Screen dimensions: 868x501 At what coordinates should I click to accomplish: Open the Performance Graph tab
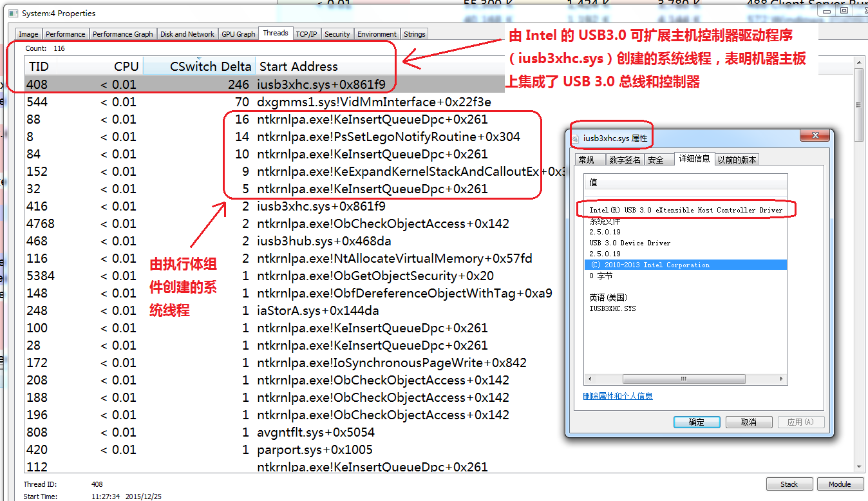(x=123, y=34)
